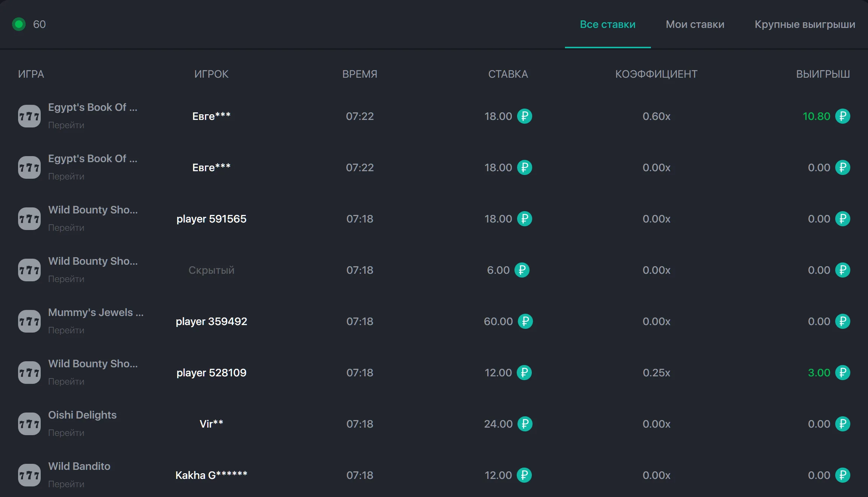
Task: Click Перейти under Oishi Delights
Action: click(66, 433)
